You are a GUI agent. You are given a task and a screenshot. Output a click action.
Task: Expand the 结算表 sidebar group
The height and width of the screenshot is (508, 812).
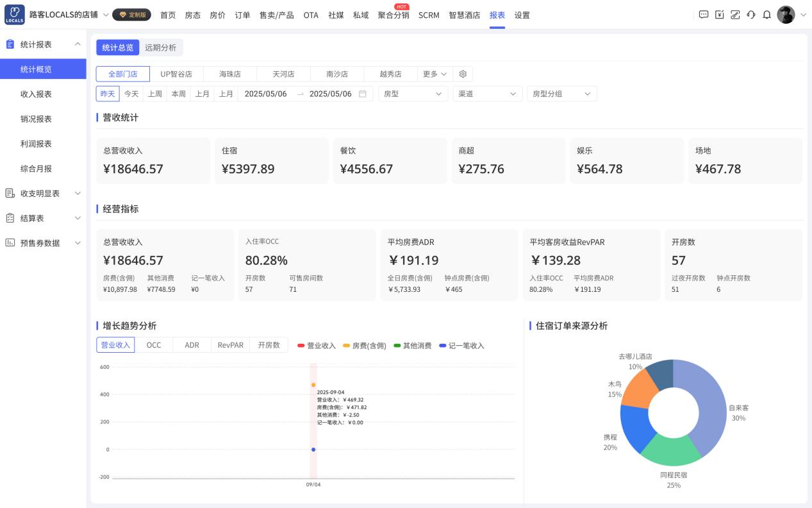(78, 218)
